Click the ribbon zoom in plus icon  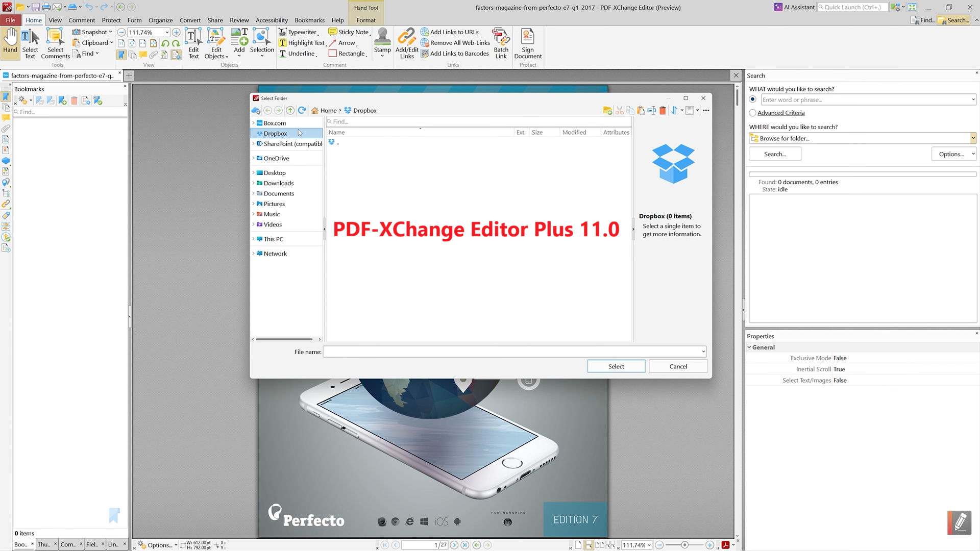point(176,32)
